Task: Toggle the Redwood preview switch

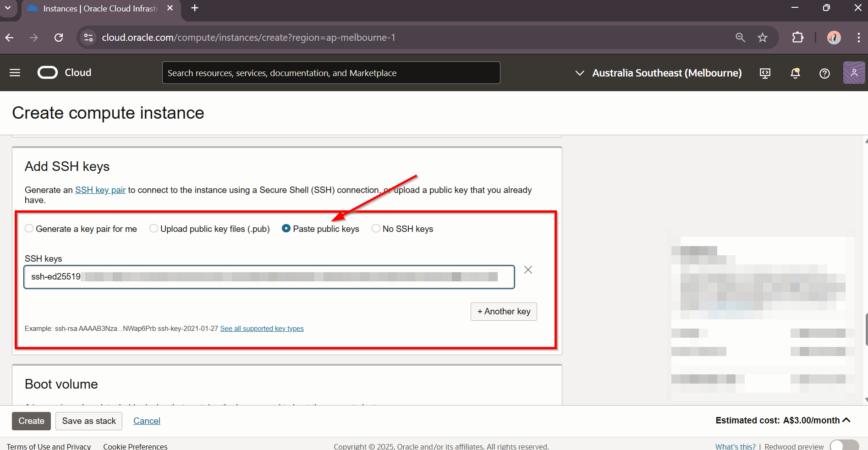Action: [844, 446]
